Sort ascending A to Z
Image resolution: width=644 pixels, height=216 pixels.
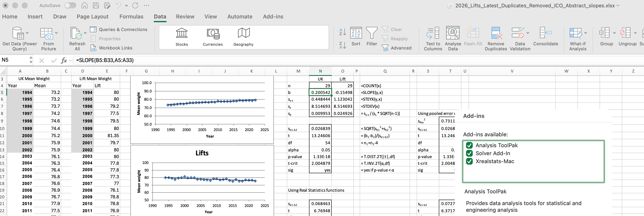pos(343,32)
